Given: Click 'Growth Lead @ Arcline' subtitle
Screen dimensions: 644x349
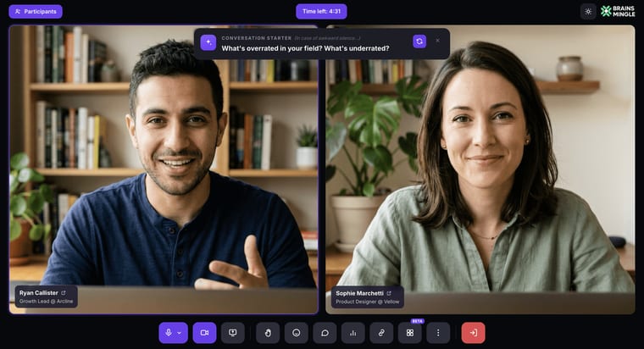Looking at the screenshot, I should tap(46, 302).
